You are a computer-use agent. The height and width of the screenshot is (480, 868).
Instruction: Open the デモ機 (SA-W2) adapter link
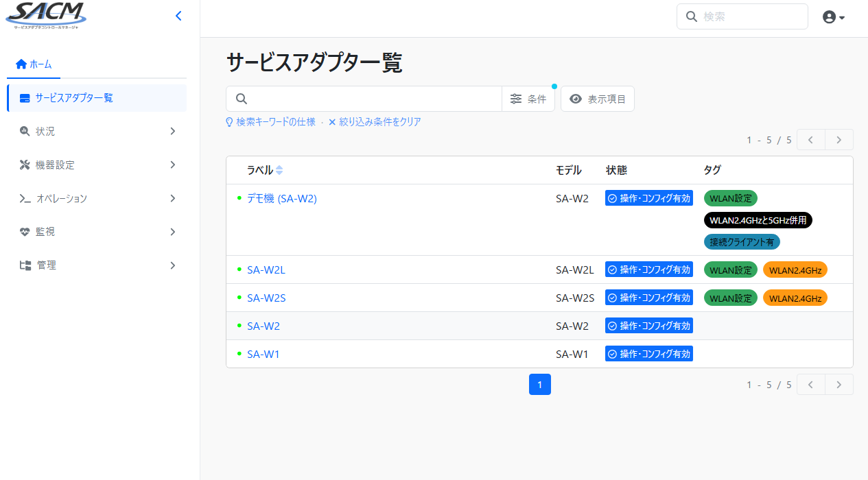282,198
